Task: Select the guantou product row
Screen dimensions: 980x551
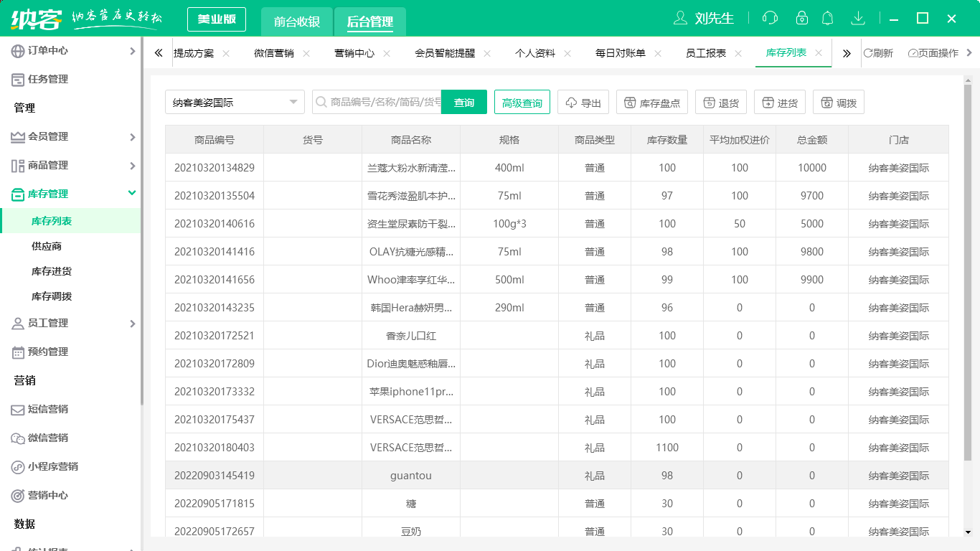Action: pyautogui.click(x=557, y=475)
